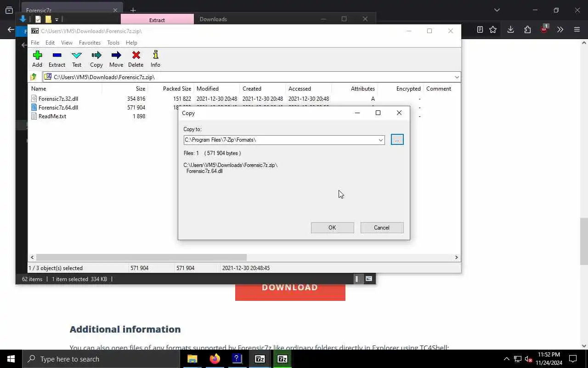Expand the Copy to path dropdown
This screenshot has width=588, height=368.
point(380,140)
